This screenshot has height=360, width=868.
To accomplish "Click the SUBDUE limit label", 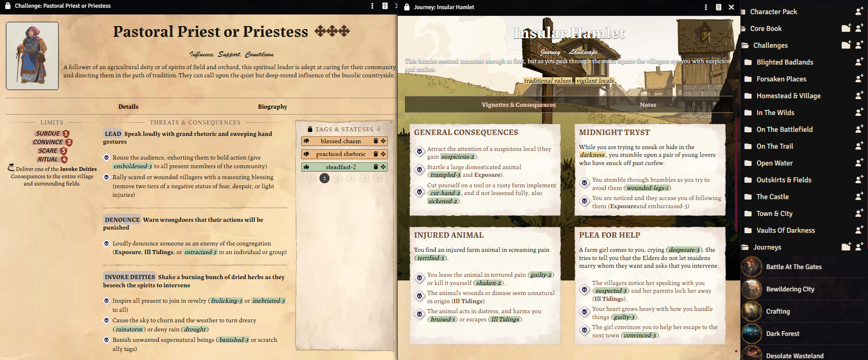I will [x=48, y=134].
